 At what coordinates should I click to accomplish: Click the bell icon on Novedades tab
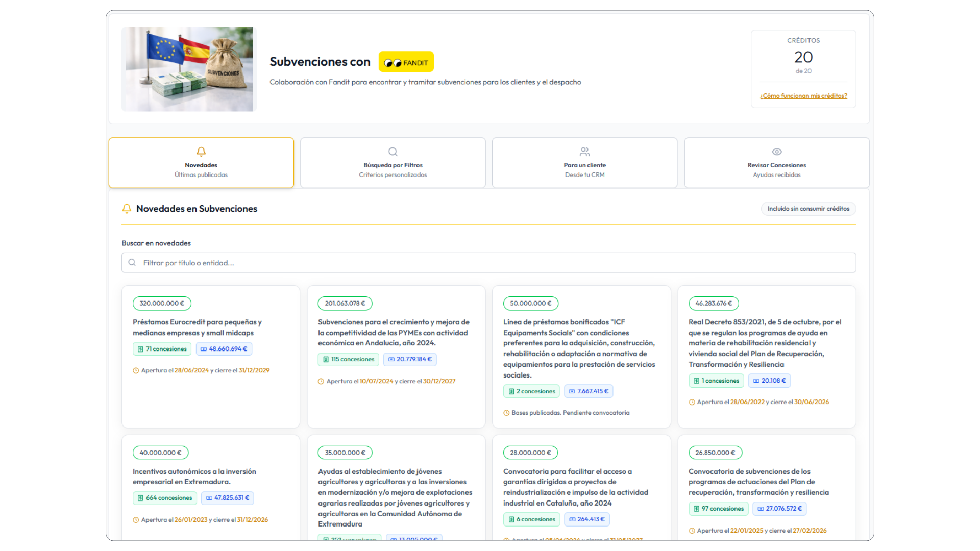click(201, 152)
